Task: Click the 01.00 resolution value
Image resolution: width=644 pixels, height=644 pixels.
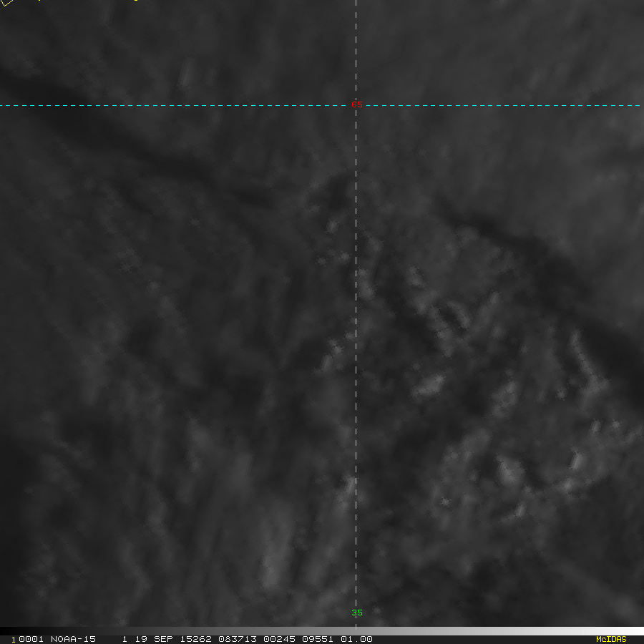Action: pyautogui.click(x=356, y=639)
